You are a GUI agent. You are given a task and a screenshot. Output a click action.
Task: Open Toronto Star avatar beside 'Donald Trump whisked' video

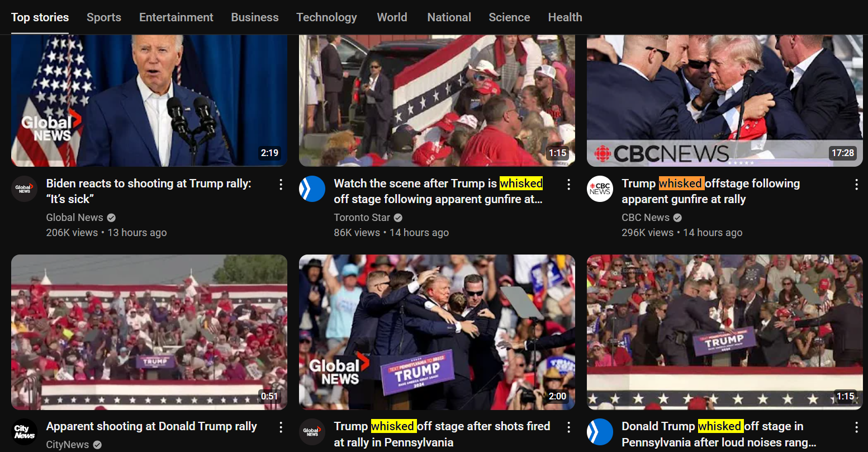pyautogui.click(x=600, y=431)
